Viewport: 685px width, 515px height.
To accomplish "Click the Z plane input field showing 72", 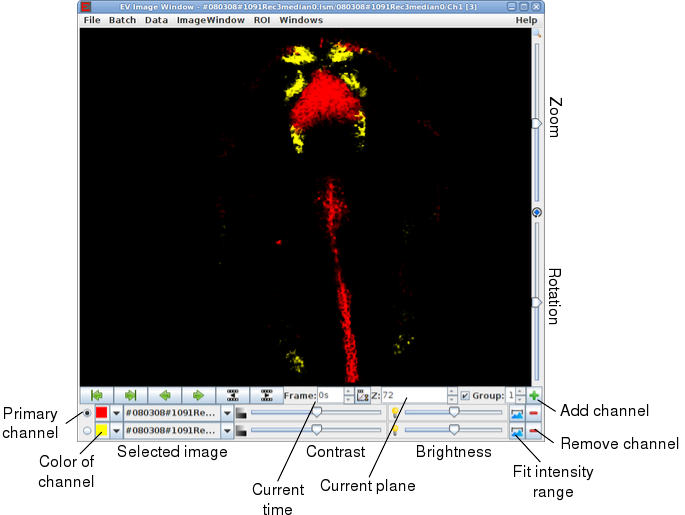I will 414,396.
